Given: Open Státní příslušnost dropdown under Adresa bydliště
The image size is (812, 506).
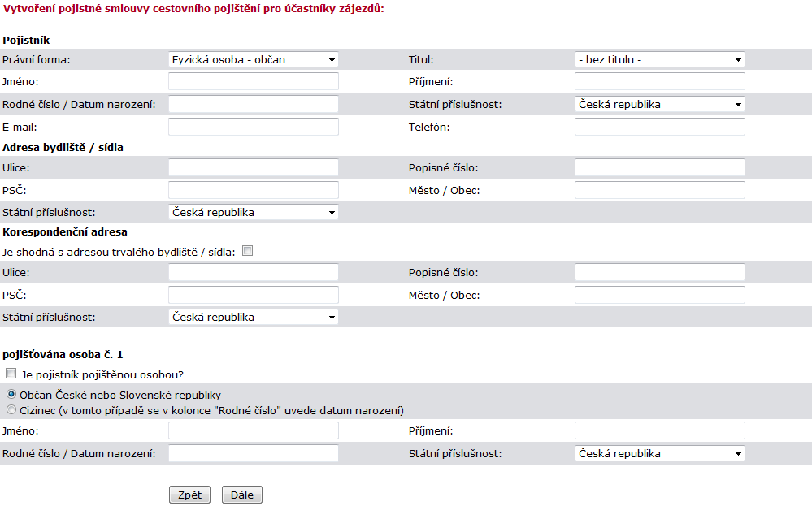Looking at the screenshot, I should coord(254,212).
